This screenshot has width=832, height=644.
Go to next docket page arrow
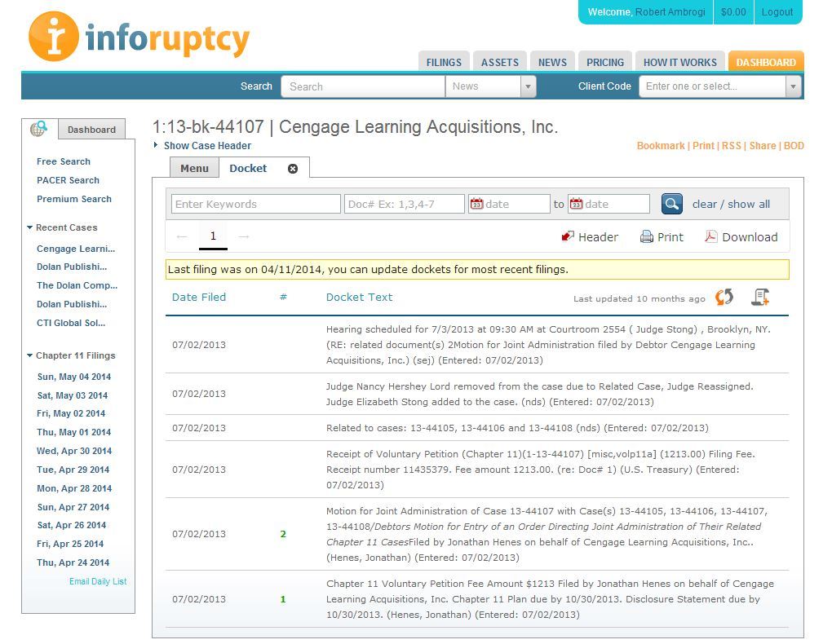244,236
